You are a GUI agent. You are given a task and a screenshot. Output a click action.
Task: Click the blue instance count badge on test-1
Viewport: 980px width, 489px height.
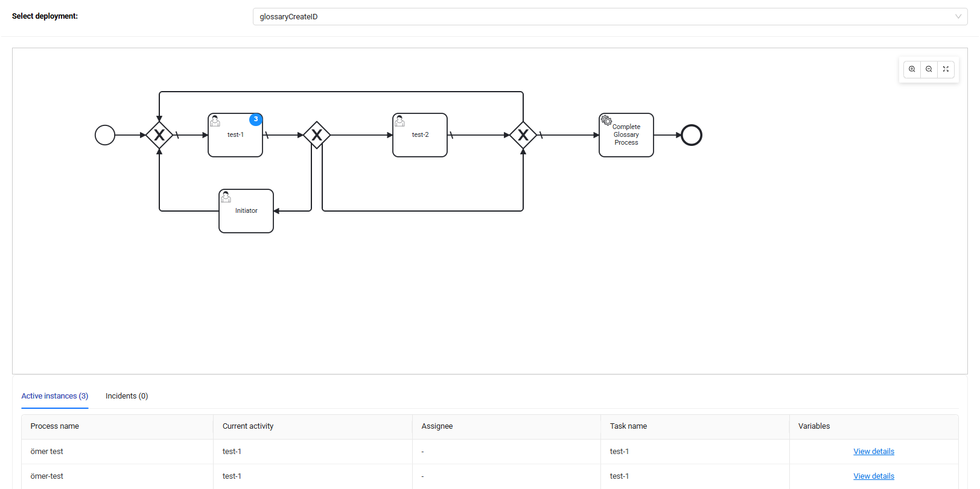pos(256,119)
